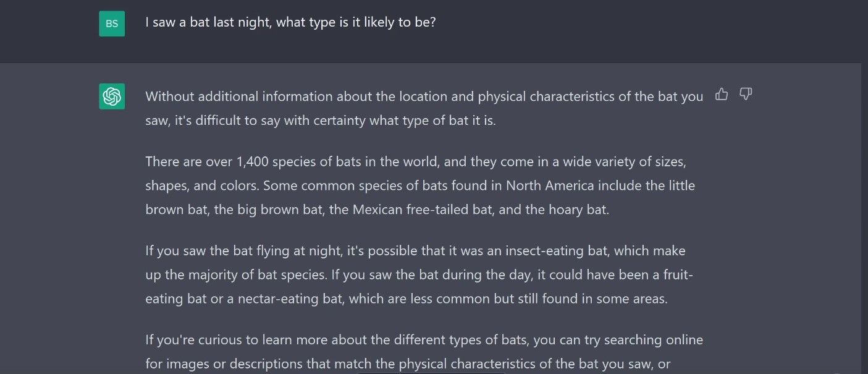Click the ChatGPT assistant avatar icon
The image size is (868, 374).
coord(111,96)
